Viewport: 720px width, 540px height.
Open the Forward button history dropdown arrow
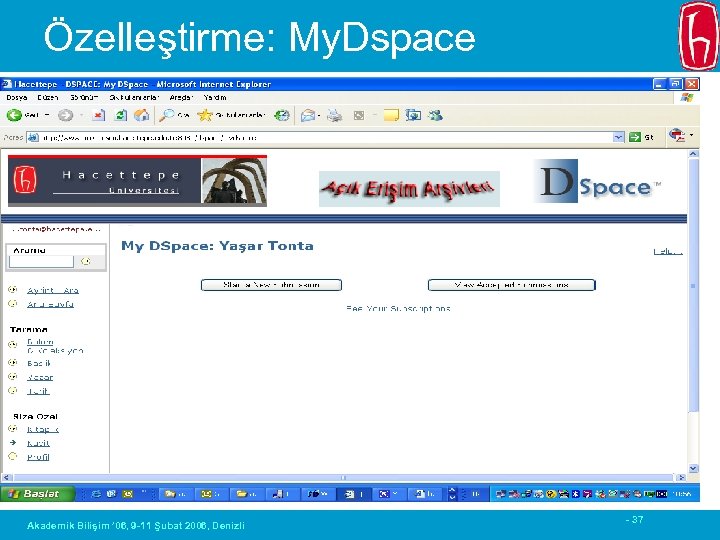81,115
